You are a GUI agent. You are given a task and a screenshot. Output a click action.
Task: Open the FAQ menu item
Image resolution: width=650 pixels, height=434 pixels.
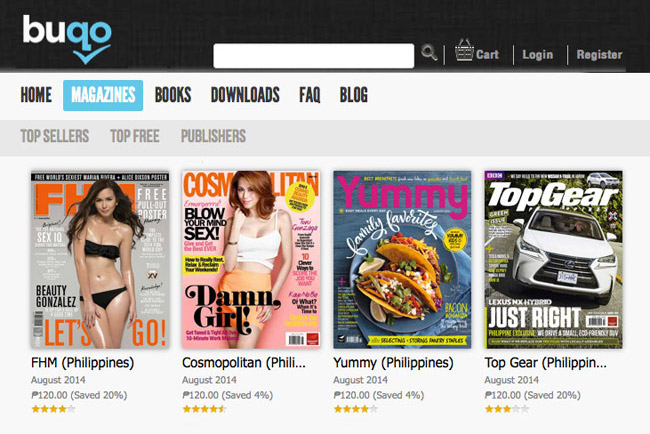point(310,95)
